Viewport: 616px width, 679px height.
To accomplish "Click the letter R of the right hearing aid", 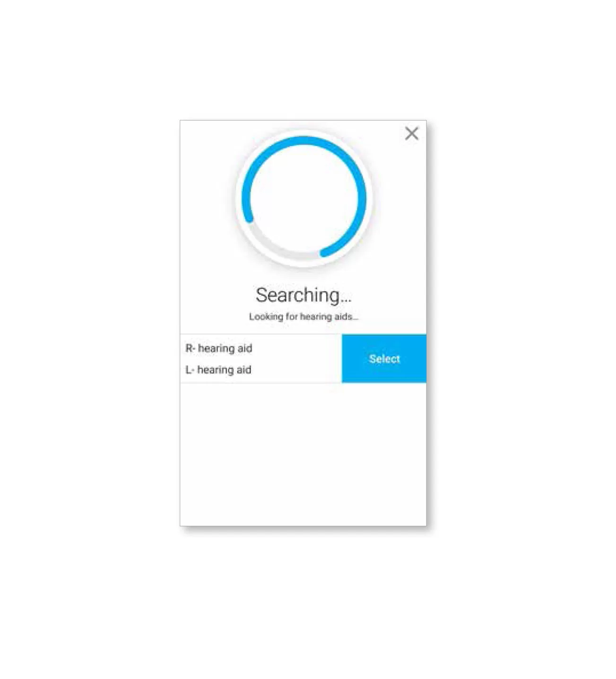I will [189, 348].
